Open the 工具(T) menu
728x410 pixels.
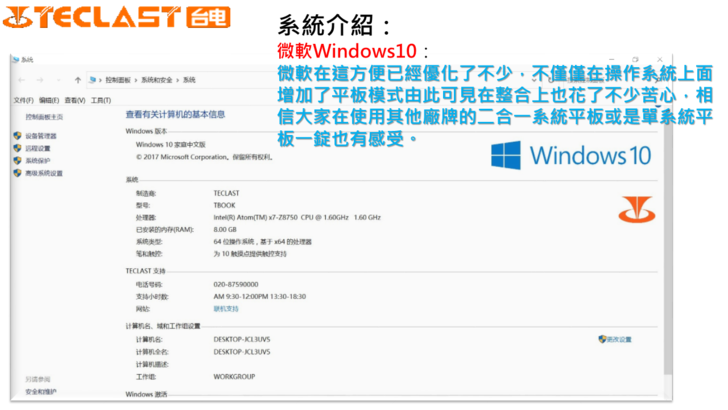click(101, 100)
